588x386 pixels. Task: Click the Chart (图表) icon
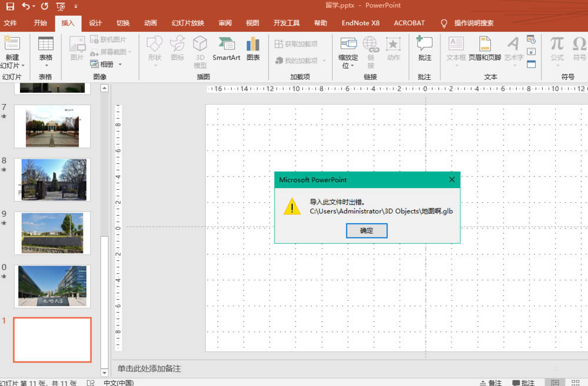point(253,48)
